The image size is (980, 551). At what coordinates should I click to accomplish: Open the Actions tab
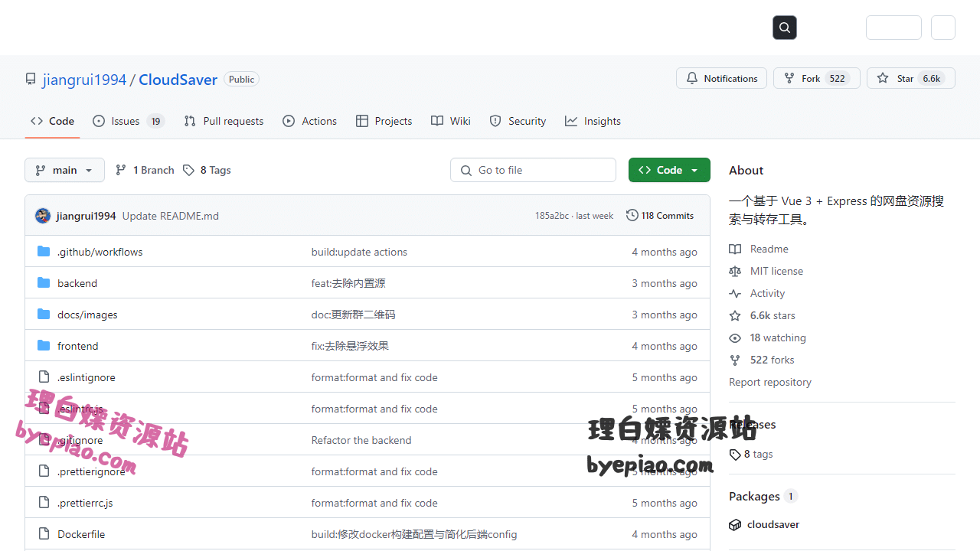(309, 121)
